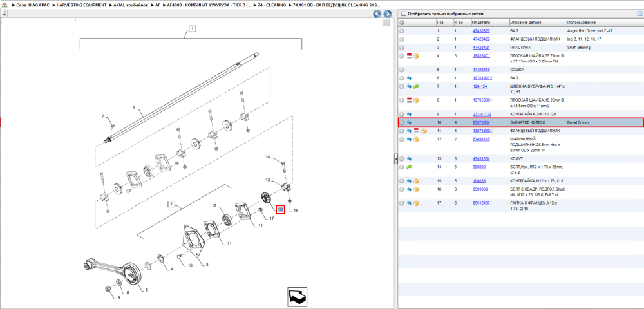This screenshot has width=644, height=309.
Task: Click the large arrow icon below the diagram
Action: pos(297,296)
